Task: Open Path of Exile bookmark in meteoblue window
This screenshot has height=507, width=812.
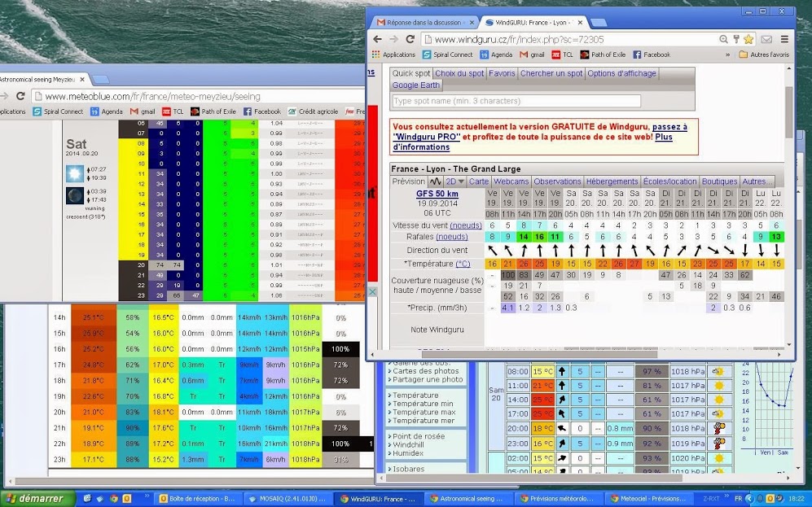Action: 213,111
